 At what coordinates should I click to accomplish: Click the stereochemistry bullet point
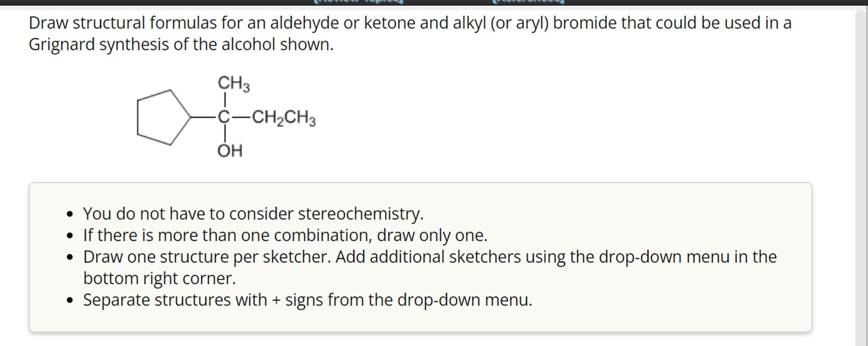coord(253,213)
